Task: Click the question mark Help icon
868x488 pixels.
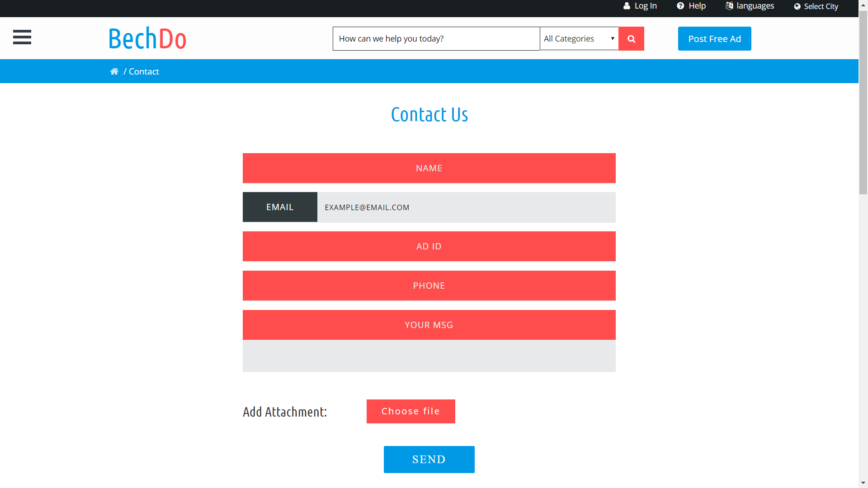Action: click(680, 6)
